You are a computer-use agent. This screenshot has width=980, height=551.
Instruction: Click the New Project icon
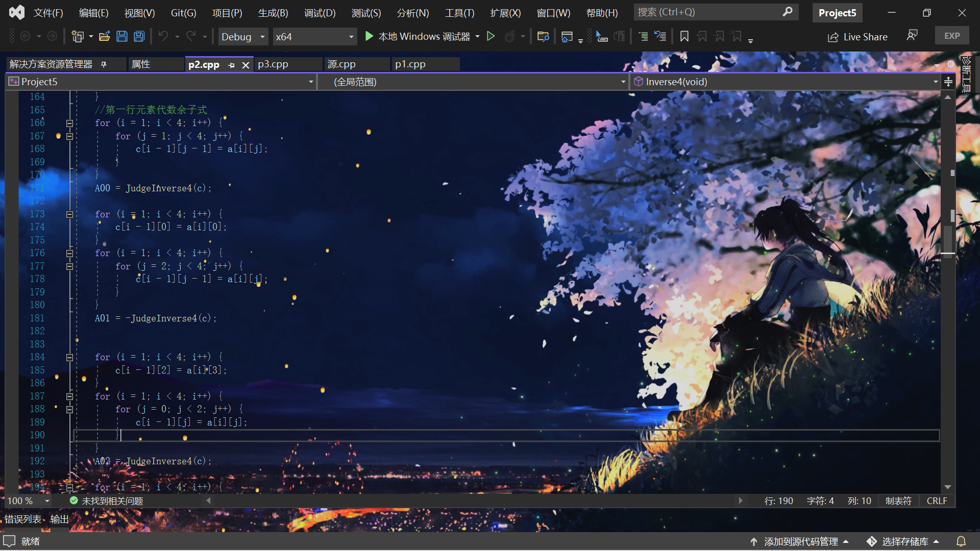click(x=78, y=36)
